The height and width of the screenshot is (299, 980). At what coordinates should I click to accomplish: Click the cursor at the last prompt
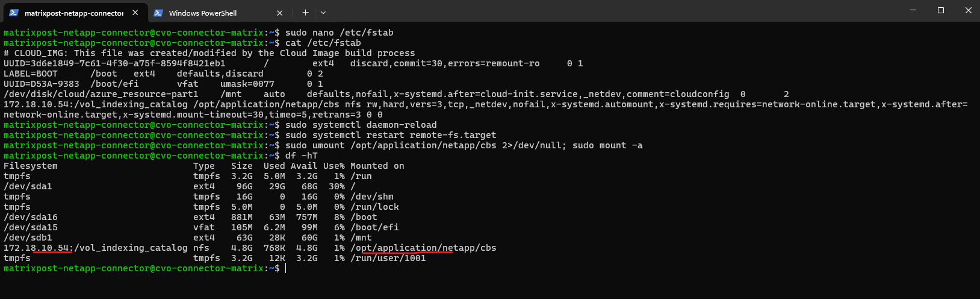tap(286, 268)
